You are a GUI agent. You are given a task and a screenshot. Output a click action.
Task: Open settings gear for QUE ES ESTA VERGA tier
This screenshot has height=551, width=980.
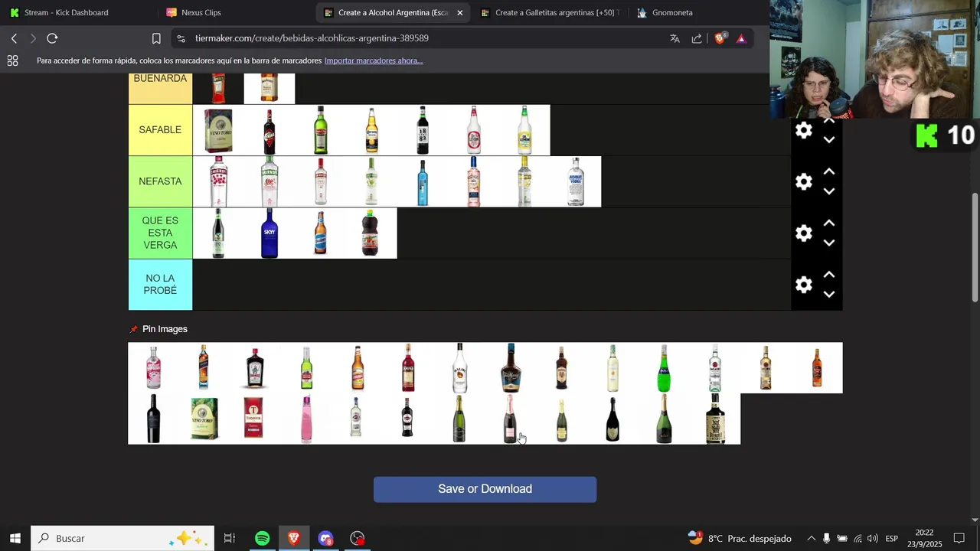803,233
